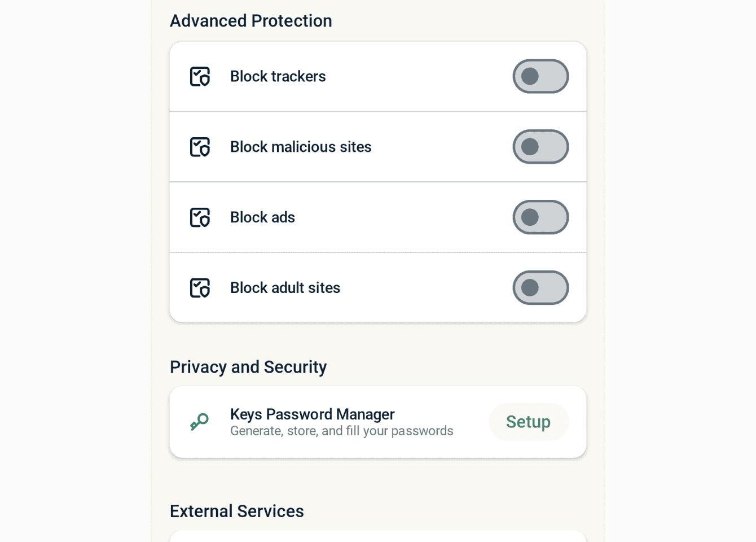This screenshot has width=756, height=542.
Task: Open the Keys Password Manager title
Action: click(312, 414)
